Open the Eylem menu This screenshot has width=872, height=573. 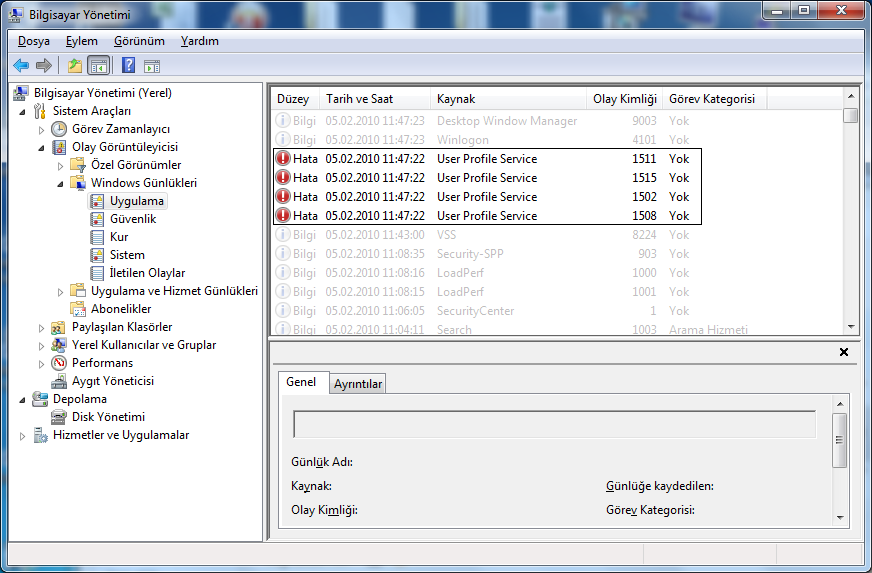[x=82, y=41]
